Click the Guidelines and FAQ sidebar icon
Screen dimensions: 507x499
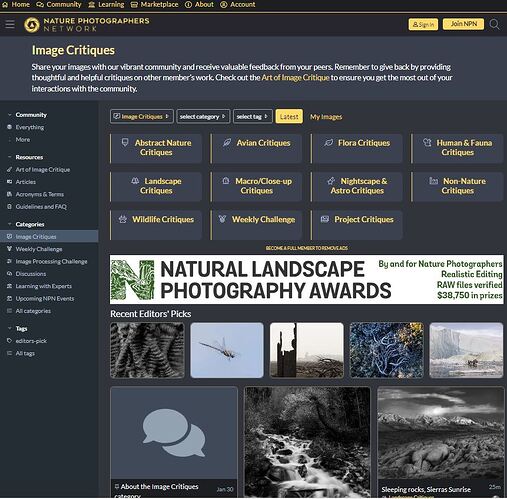pos(9,207)
